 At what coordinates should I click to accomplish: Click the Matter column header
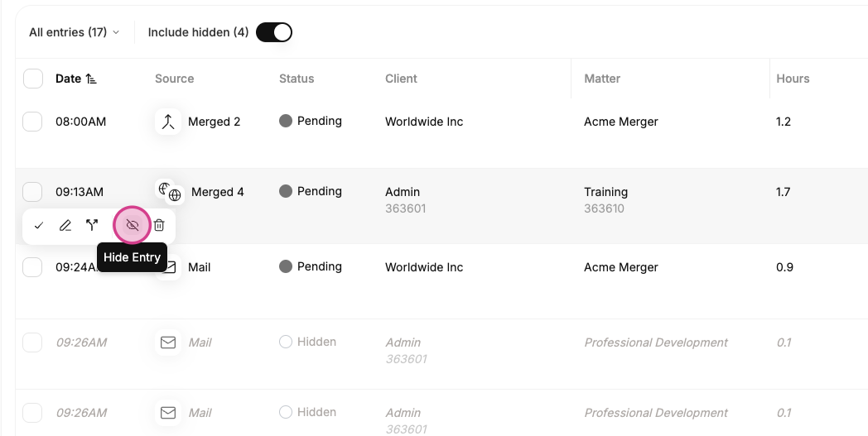click(x=602, y=79)
